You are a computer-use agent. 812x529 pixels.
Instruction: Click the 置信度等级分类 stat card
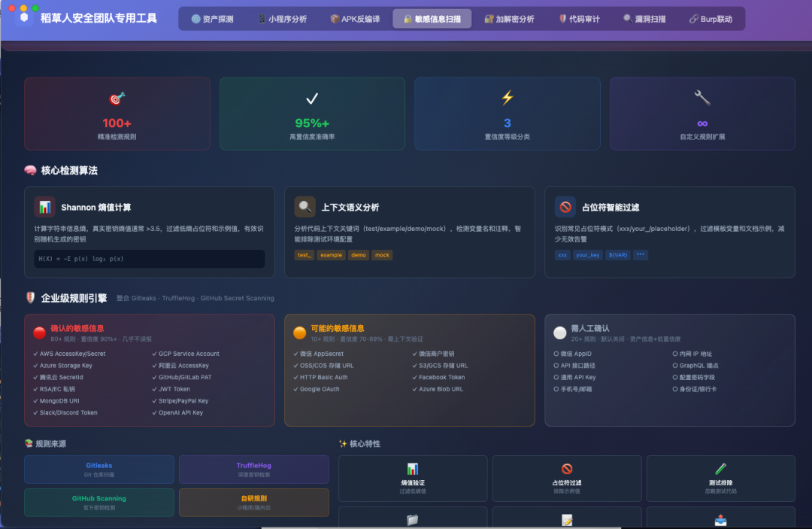coord(507,114)
